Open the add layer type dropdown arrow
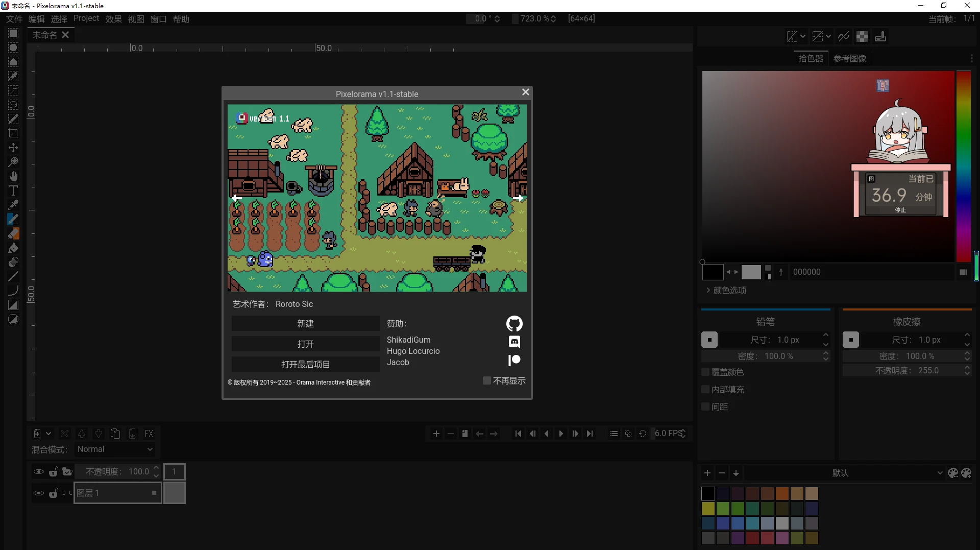This screenshot has width=980, height=550. pyautogui.click(x=48, y=434)
